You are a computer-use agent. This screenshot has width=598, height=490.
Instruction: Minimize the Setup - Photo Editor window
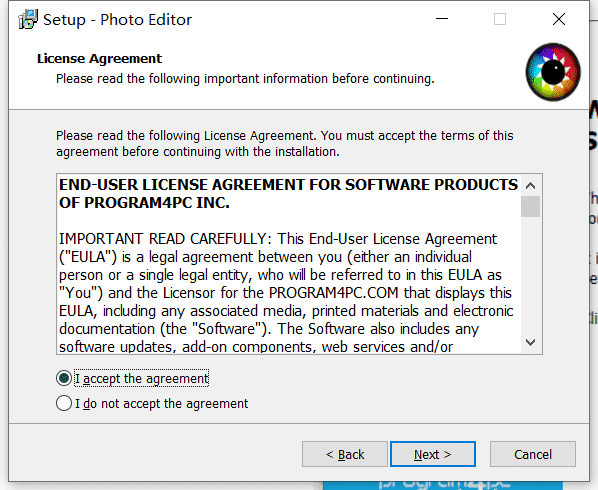pyautogui.click(x=442, y=19)
